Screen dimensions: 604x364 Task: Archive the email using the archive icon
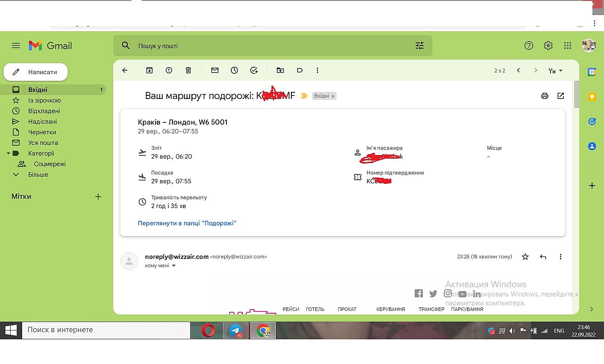coord(149,70)
